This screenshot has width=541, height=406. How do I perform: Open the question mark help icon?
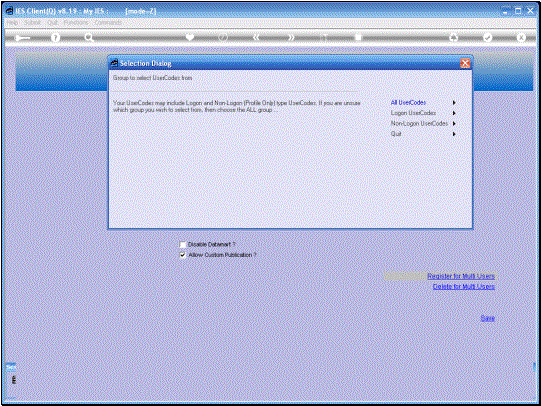[55, 37]
